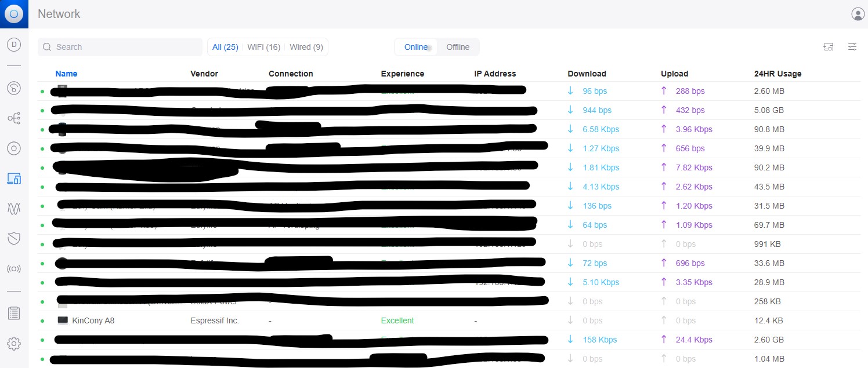Switch to Offline clients toggle
The width and height of the screenshot is (868, 368).
pyautogui.click(x=457, y=47)
